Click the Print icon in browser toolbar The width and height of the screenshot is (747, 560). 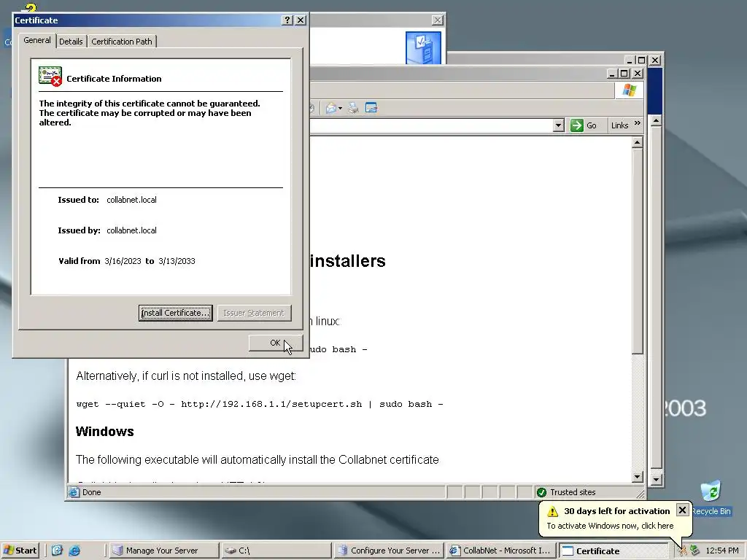point(353,108)
